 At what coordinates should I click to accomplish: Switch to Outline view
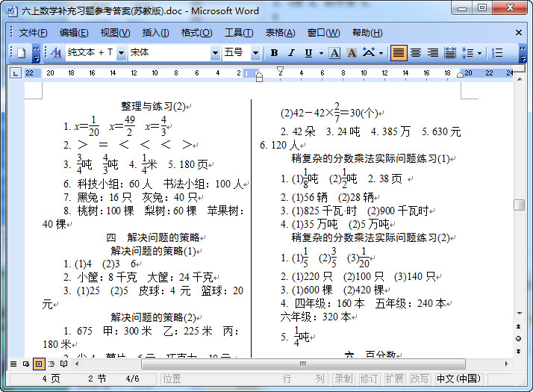(52, 364)
